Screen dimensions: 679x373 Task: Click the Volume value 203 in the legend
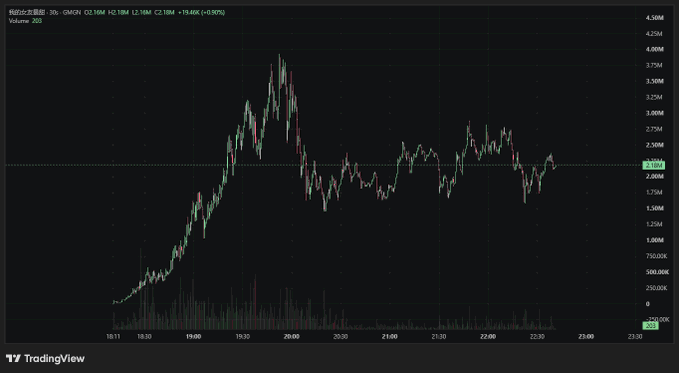click(37, 21)
